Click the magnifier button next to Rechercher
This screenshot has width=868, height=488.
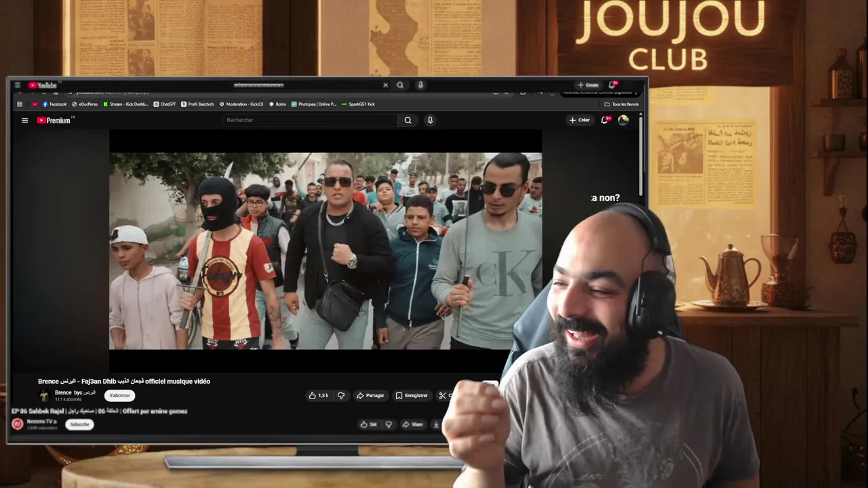(408, 120)
